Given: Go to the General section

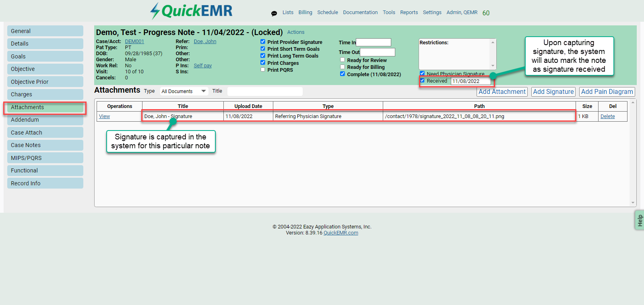Looking at the screenshot, I should 45,31.
